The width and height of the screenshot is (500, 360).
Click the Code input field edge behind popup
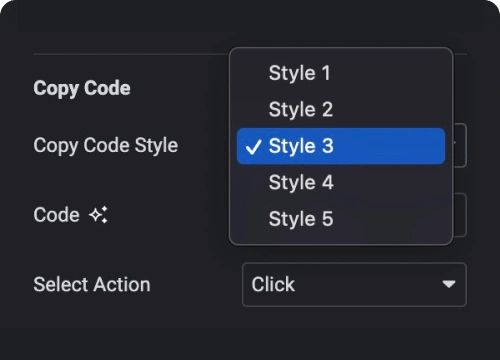(460, 215)
